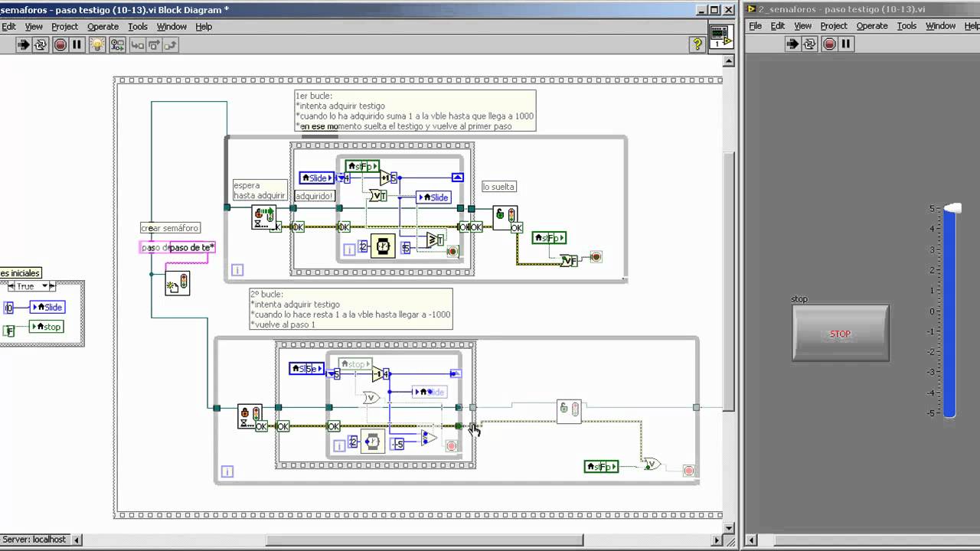Screen dimensions: 980x551
Task: Click the Slide local variable write in first loop
Action: (x=433, y=197)
